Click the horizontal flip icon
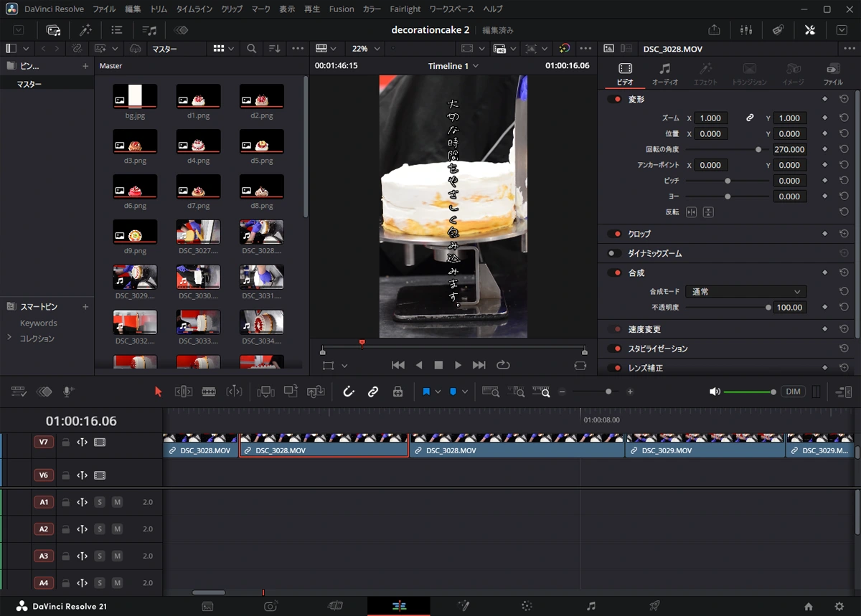 [692, 212]
